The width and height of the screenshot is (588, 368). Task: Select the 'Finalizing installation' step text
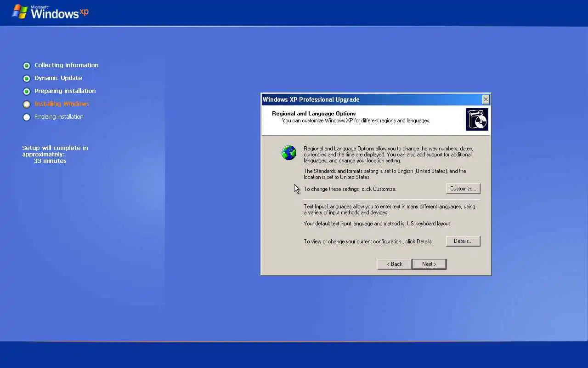coord(59,117)
